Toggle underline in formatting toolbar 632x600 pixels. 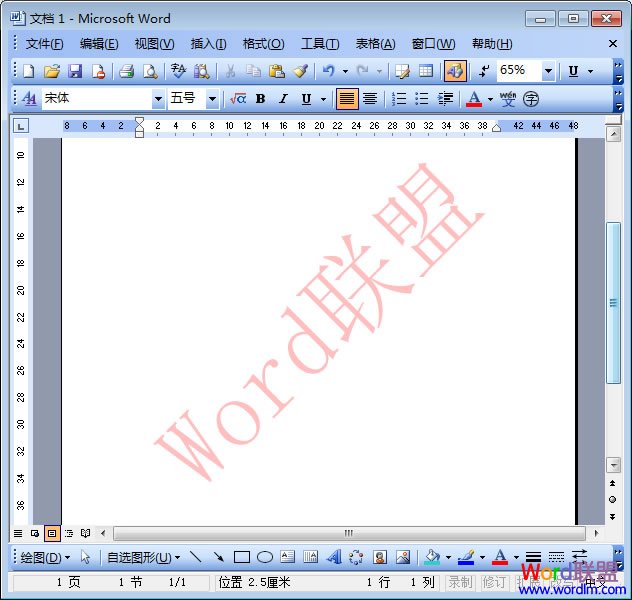[306, 99]
